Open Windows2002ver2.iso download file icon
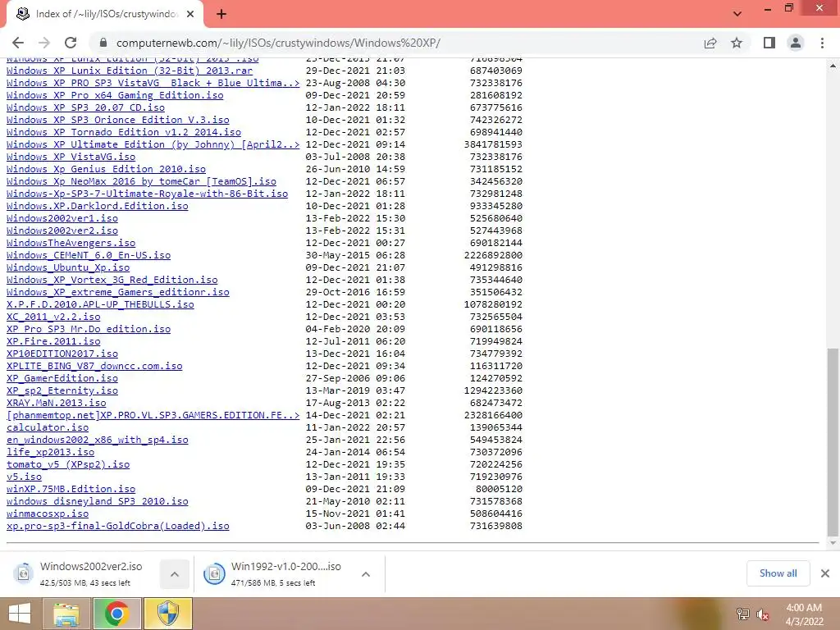840x630 pixels. [x=23, y=573]
